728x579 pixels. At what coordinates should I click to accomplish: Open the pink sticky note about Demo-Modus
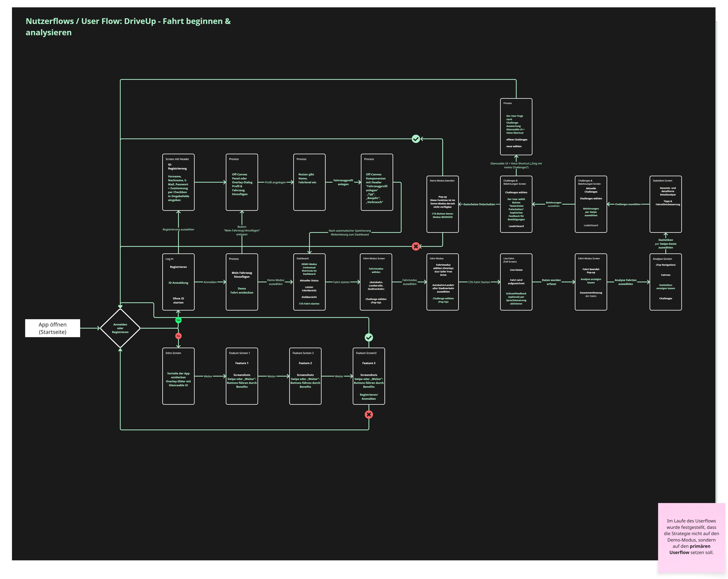691,537
